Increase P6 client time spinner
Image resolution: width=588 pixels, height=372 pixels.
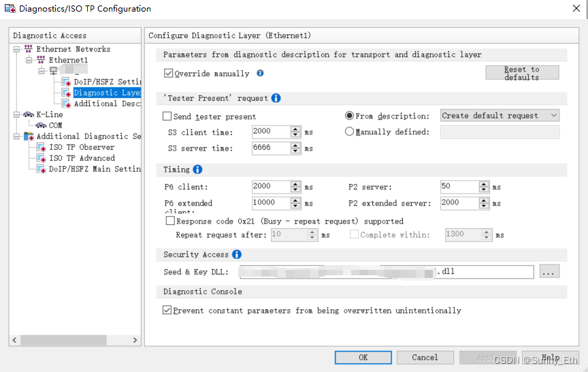[x=295, y=184]
